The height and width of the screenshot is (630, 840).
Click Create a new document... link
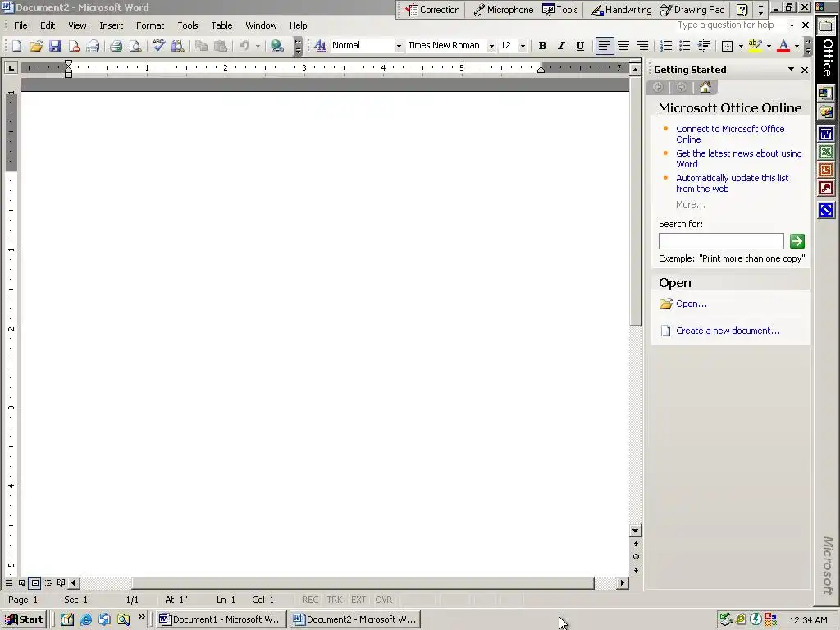pyautogui.click(x=728, y=331)
